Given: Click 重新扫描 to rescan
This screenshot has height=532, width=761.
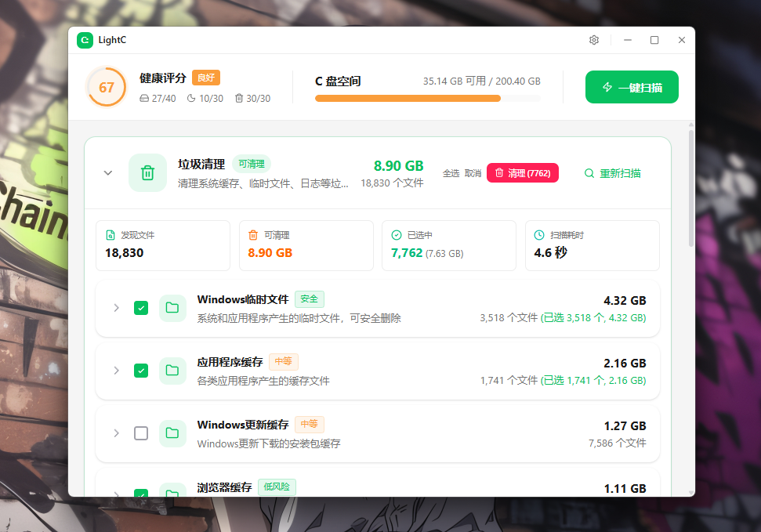Looking at the screenshot, I should tap(613, 173).
